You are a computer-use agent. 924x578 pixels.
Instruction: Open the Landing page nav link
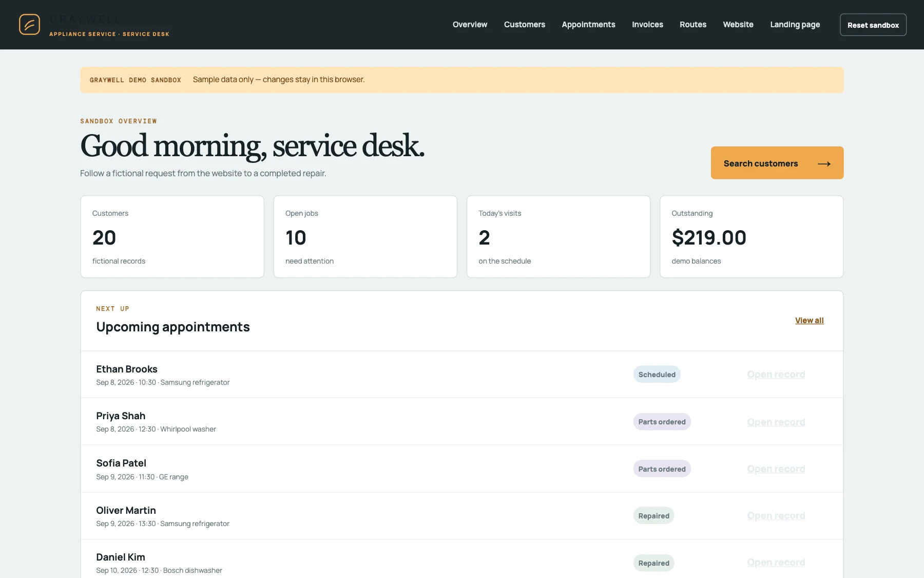[795, 25]
